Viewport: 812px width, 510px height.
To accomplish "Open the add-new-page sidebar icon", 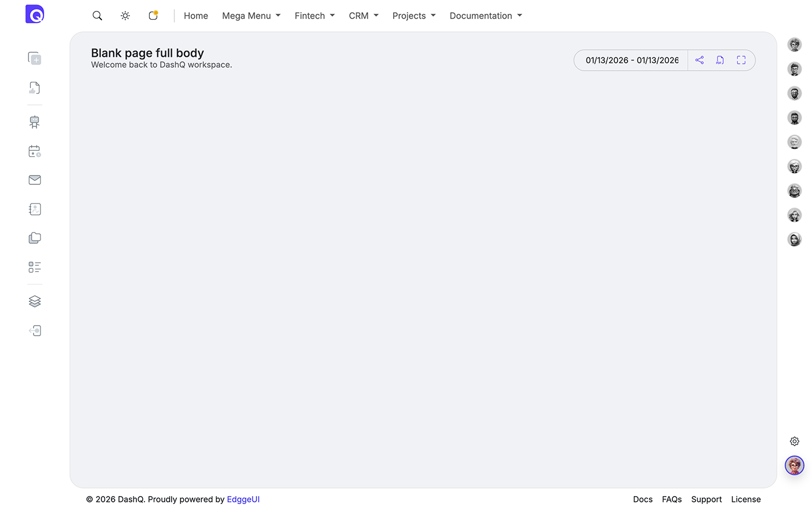I will pos(35,58).
